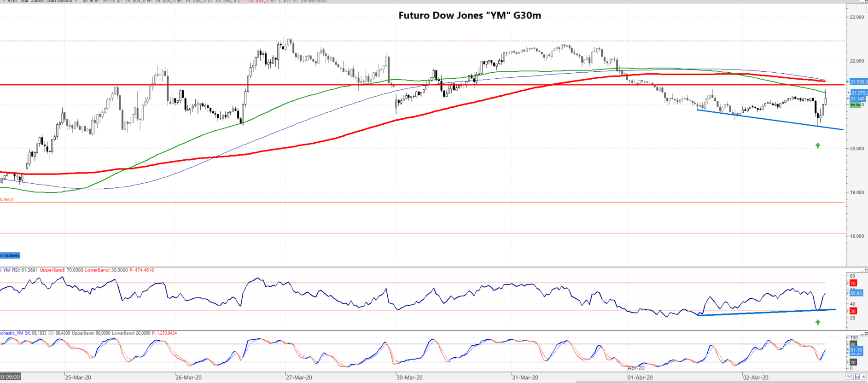Screen dimensions: 868x383
Task: Click the 01-Abr-20 date on the time axis
Action: click(x=640, y=377)
